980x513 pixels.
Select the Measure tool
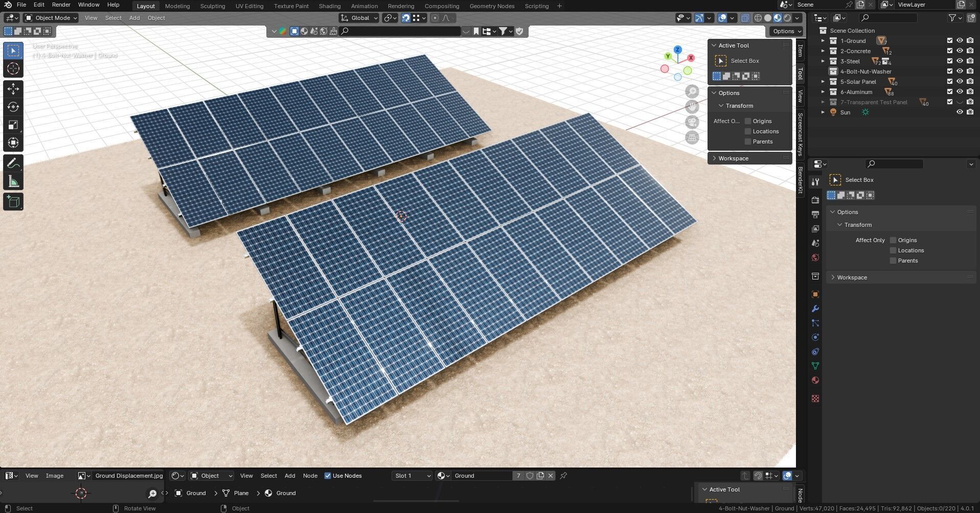coord(13,181)
